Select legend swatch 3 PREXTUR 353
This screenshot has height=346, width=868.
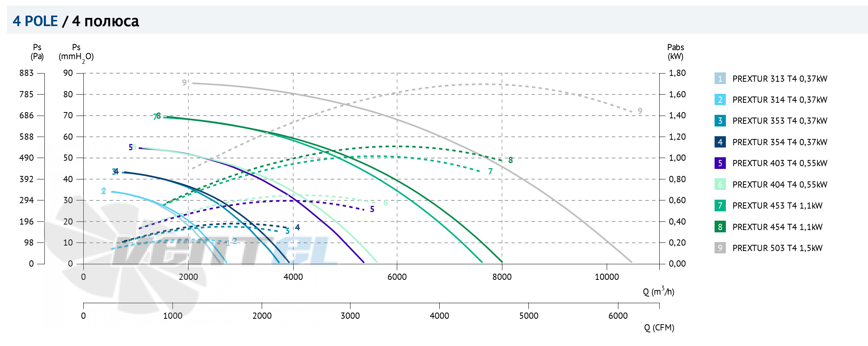pyautogui.click(x=720, y=121)
